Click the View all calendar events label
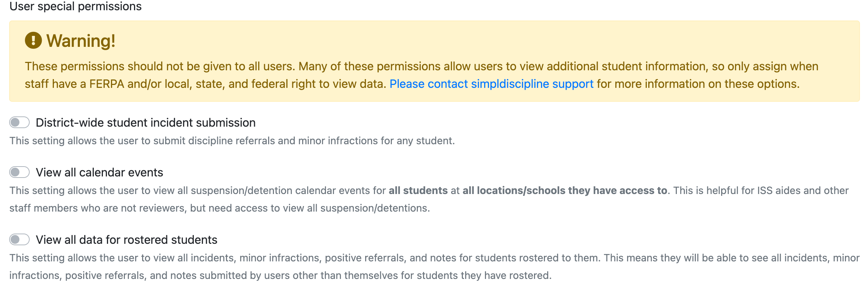 (x=99, y=172)
